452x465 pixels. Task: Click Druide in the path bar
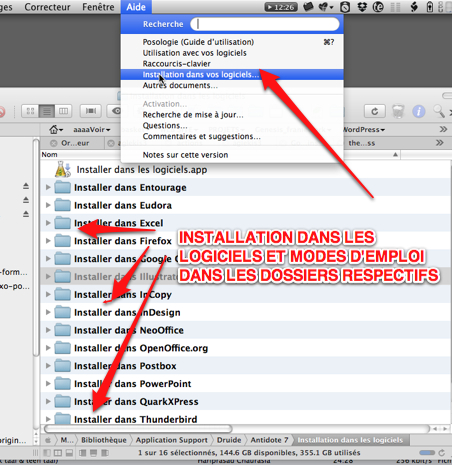(x=229, y=440)
